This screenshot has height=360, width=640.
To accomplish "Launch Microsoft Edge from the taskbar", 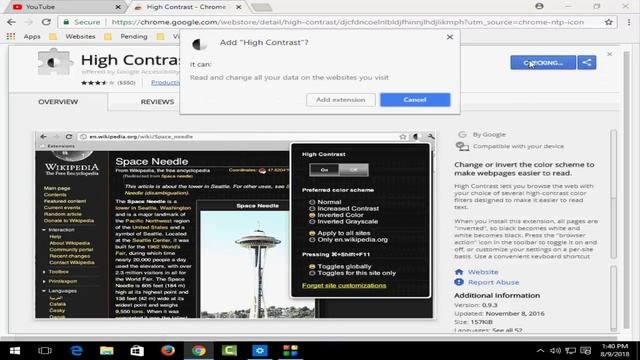I will tap(76, 351).
